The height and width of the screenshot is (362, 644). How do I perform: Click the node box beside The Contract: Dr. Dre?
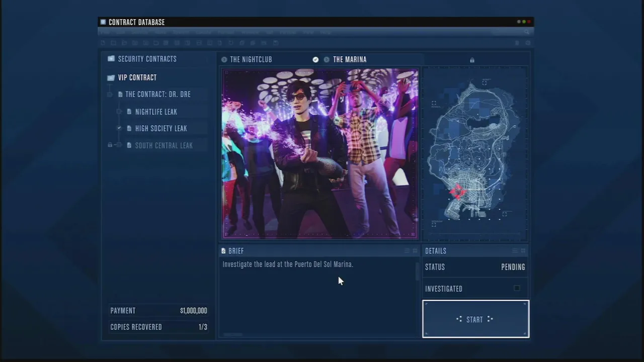tap(110, 95)
